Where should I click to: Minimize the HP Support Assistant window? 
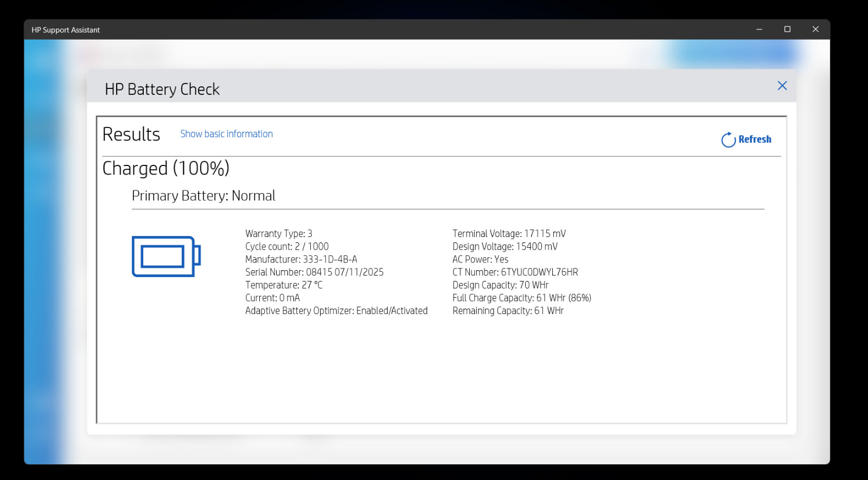coord(759,29)
